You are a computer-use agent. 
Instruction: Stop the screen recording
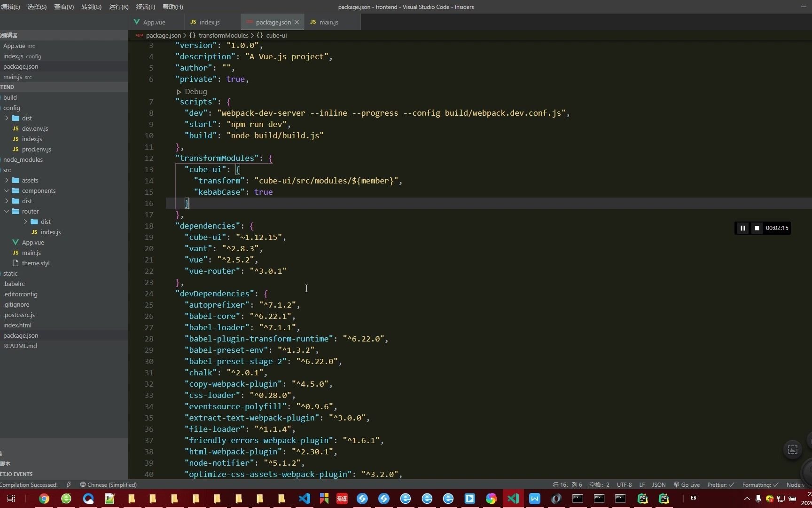tap(757, 228)
